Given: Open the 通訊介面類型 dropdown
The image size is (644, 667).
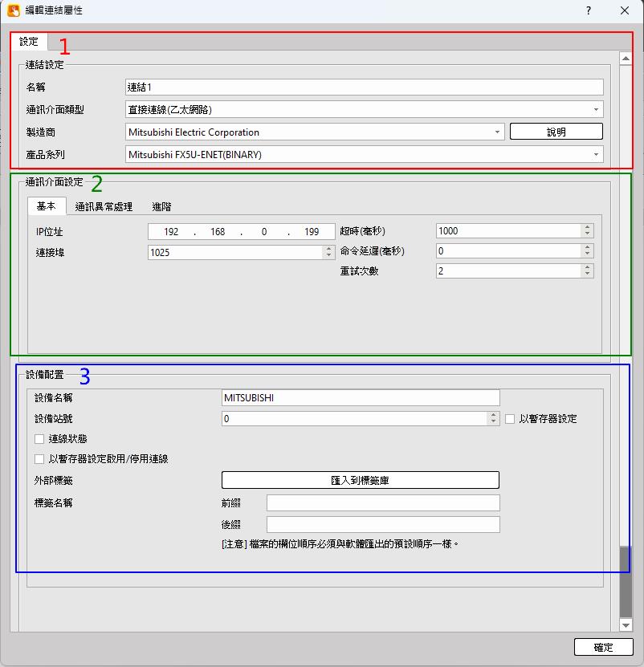Looking at the screenshot, I should pos(596,110).
